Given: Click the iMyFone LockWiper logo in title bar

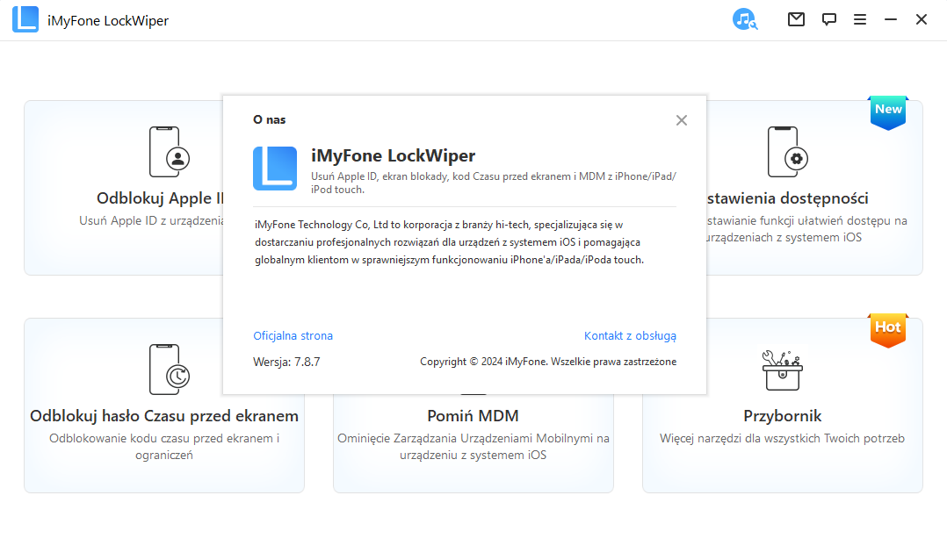Looking at the screenshot, I should [x=25, y=19].
